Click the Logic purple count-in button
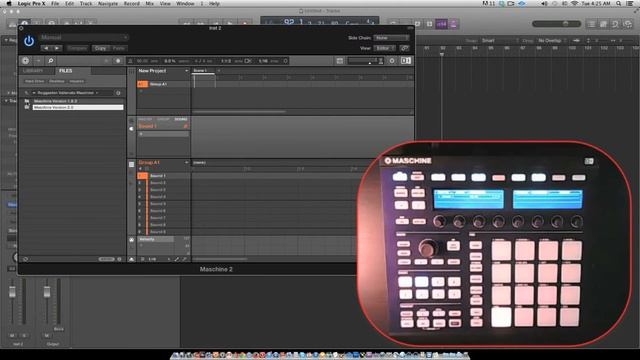 point(442,24)
